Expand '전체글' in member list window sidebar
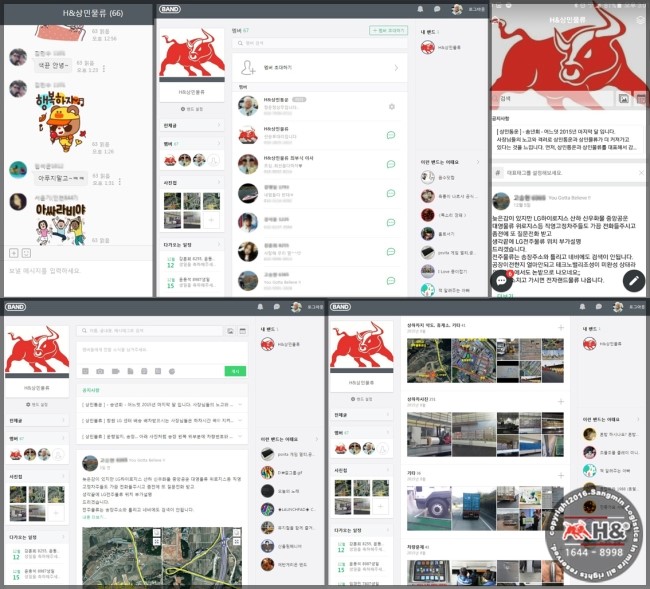650x589 pixels. (x=192, y=125)
